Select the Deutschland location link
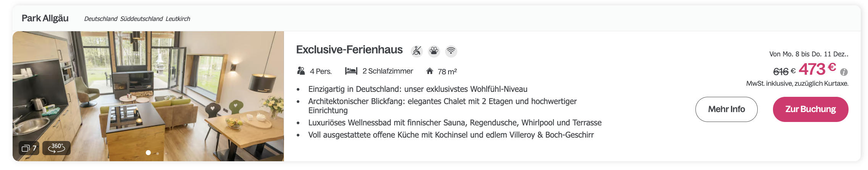 [100, 19]
